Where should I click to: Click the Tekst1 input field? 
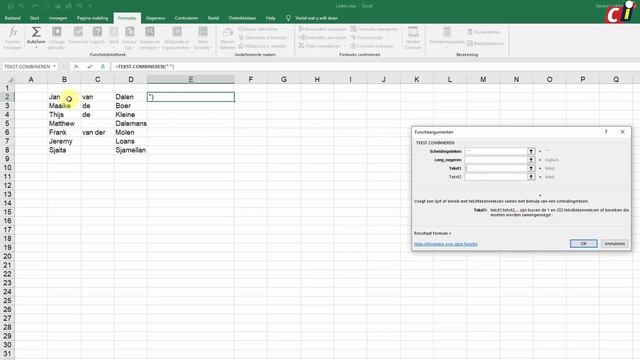(x=496, y=168)
